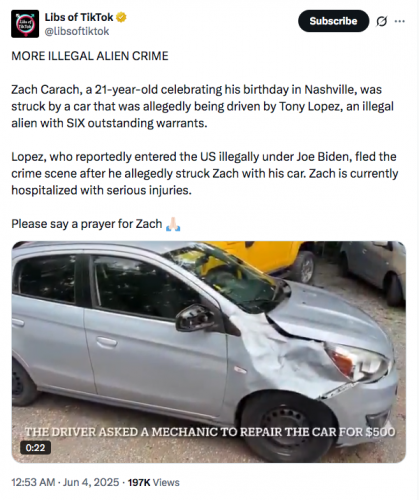This screenshot has width=419, height=500.
Task: Click the paragraph starting with Lopez, who reportedly
Action: coord(205,173)
